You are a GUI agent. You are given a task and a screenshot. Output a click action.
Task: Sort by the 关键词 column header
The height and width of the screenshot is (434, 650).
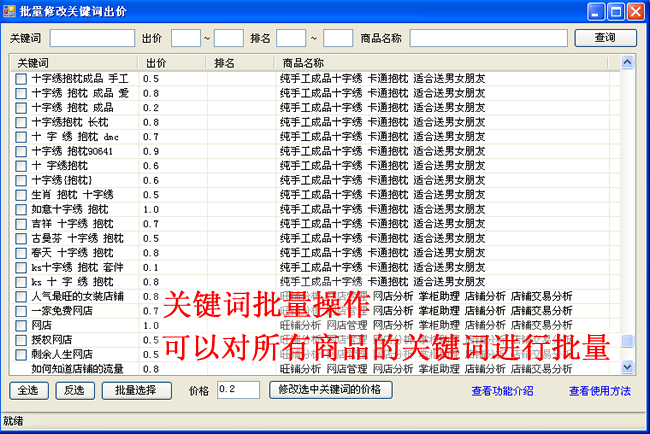pyautogui.click(x=75, y=63)
